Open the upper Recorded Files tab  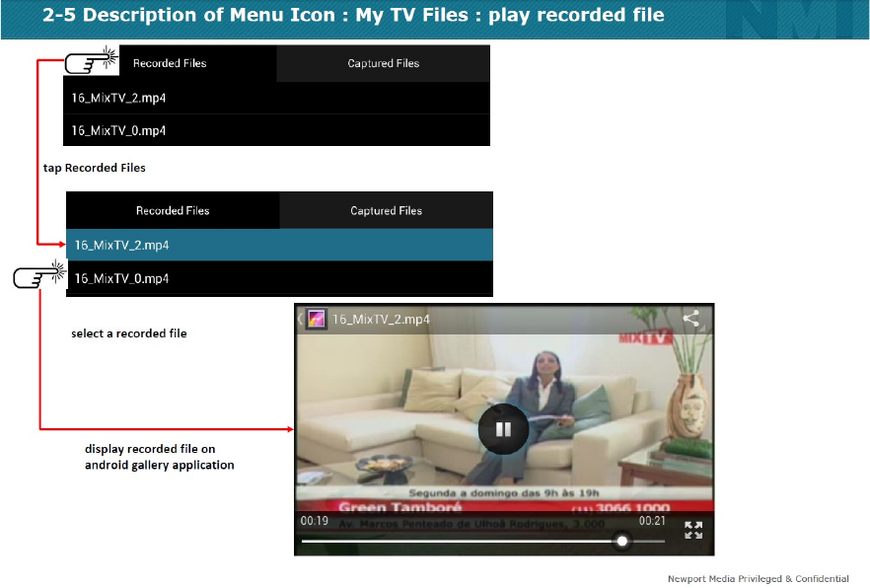[x=170, y=63]
